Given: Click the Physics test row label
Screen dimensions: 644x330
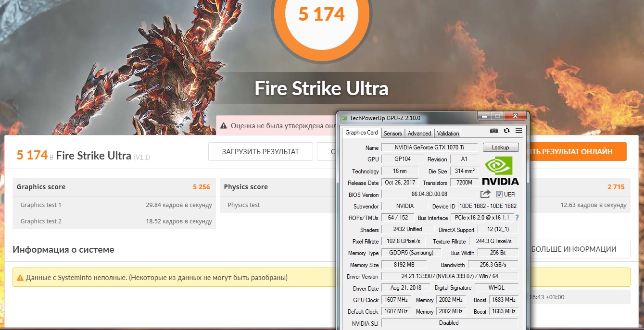Looking at the screenshot, I should 244,205.
